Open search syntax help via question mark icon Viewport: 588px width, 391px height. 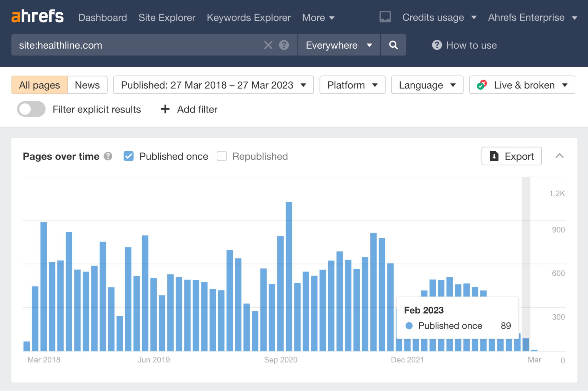click(x=283, y=45)
